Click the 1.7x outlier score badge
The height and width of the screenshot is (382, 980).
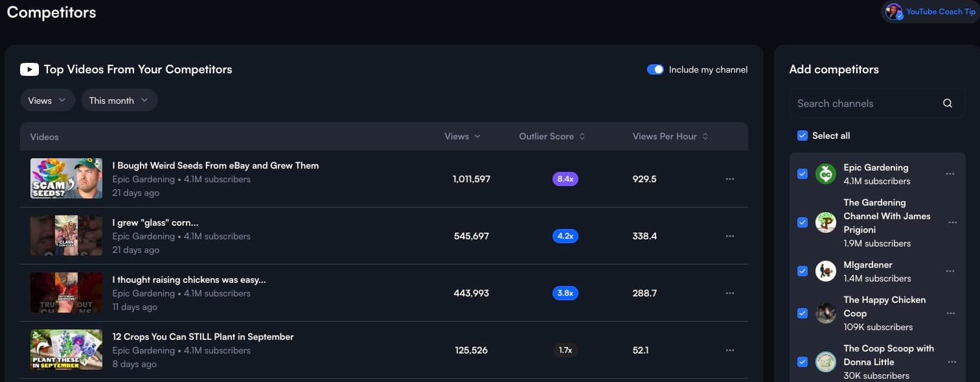tap(565, 350)
